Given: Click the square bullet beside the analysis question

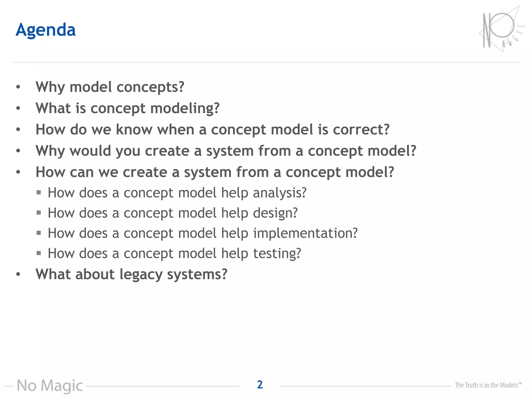Looking at the screenshot, I should [x=39, y=192].
